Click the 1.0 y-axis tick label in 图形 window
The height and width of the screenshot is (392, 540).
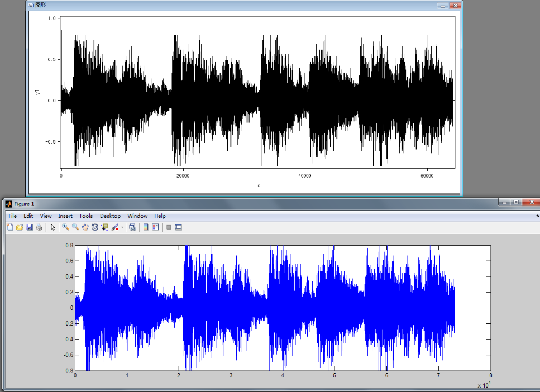(52, 18)
